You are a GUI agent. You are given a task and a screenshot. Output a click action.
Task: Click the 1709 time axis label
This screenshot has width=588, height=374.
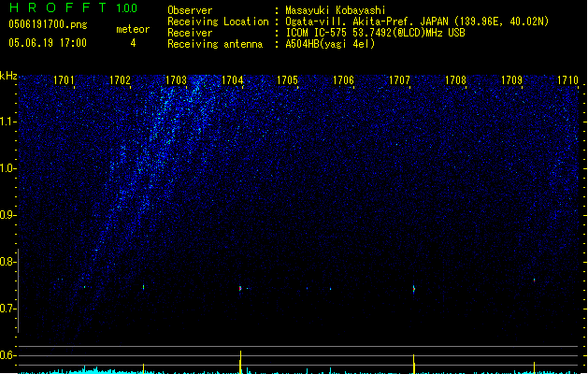click(x=511, y=80)
